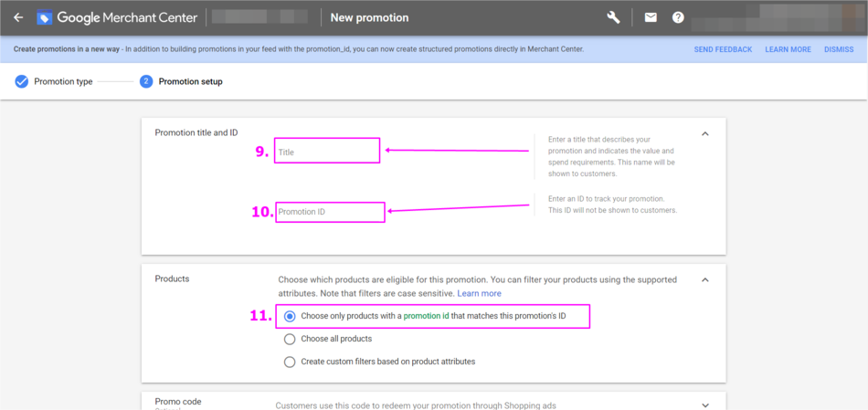Select Promotion setup step label
Screen dimensions: 868x410
(190, 81)
